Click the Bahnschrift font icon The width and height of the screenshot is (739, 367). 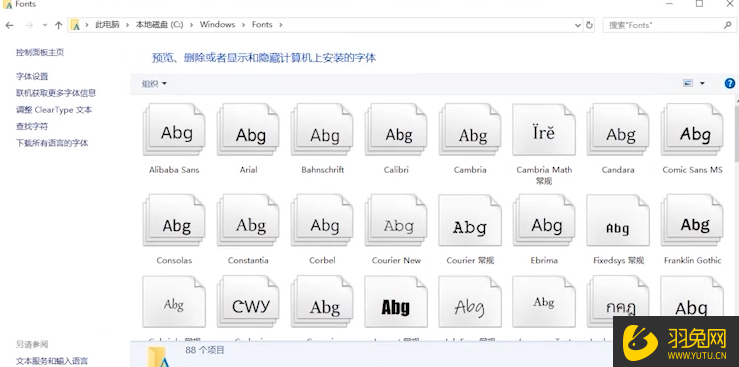(x=322, y=130)
